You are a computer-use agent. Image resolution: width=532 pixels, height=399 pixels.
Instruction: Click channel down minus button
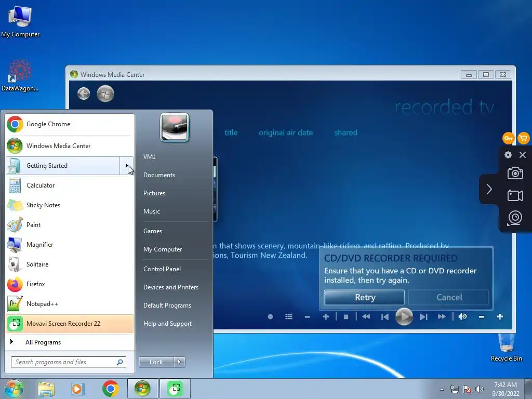point(308,317)
